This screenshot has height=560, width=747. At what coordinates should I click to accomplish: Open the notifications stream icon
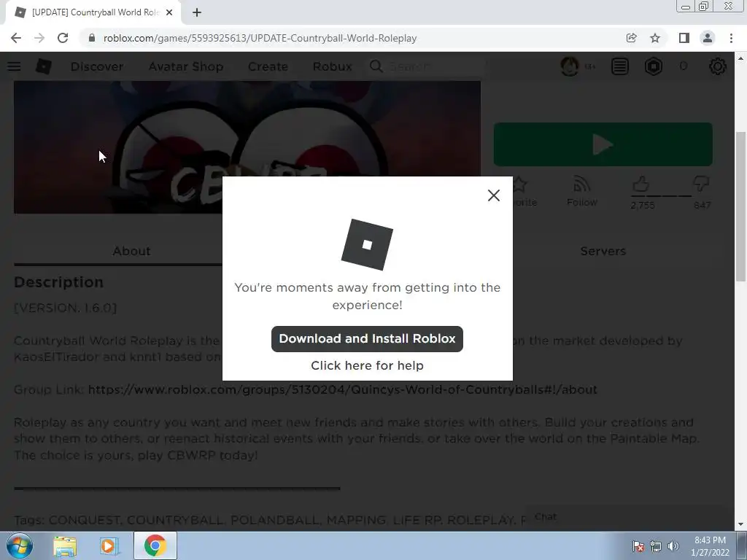(620, 66)
